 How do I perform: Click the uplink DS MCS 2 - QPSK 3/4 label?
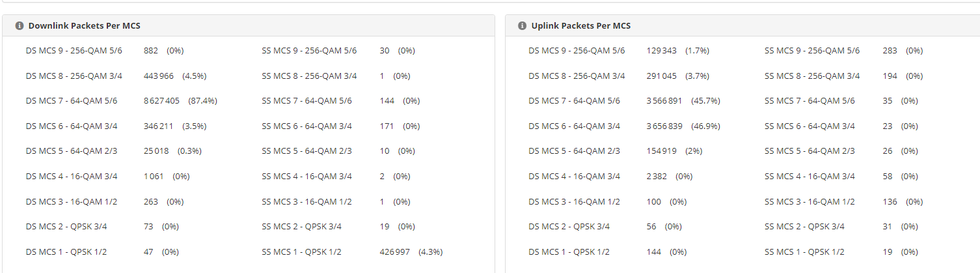tap(569, 227)
